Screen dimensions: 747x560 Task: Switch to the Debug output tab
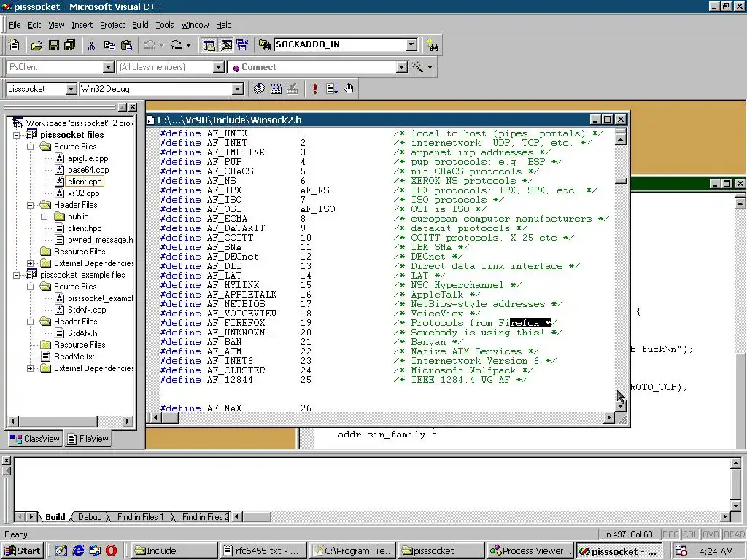point(90,517)
